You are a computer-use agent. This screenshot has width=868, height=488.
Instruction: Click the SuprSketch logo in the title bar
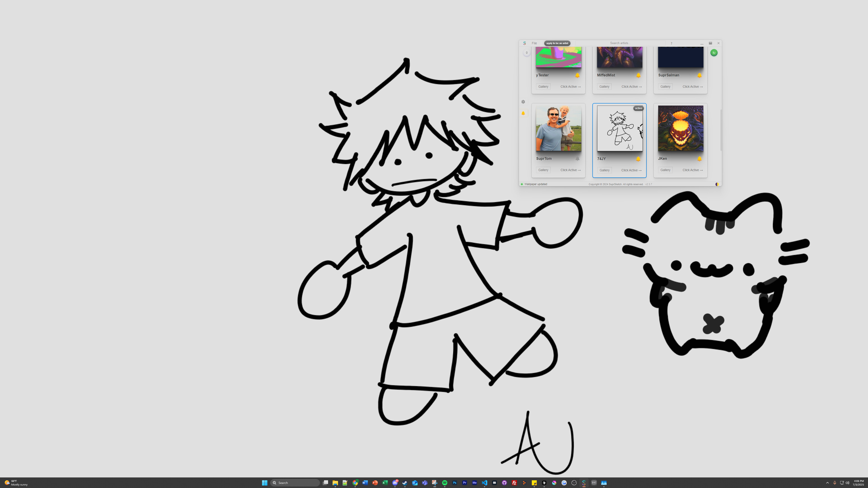pyautogui.click(x=524, y=43)
